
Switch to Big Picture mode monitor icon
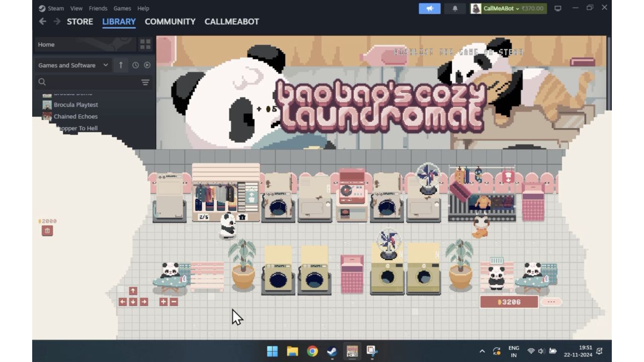557,9
